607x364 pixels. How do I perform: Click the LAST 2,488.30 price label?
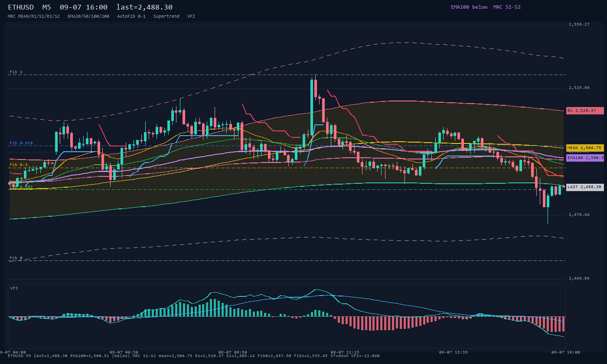(x=585, y=187)
